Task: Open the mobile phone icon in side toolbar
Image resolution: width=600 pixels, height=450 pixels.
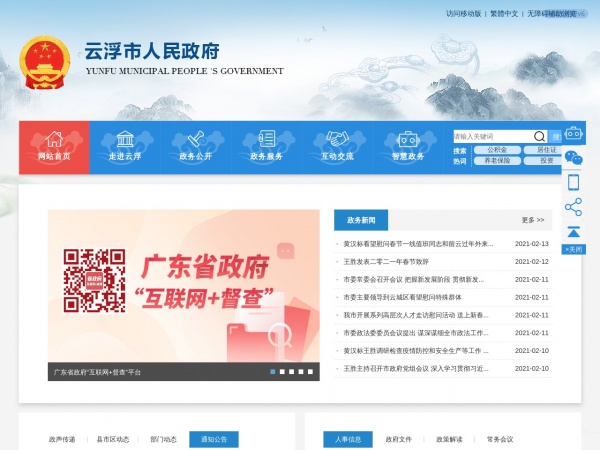Action: [x=573, y=182]
